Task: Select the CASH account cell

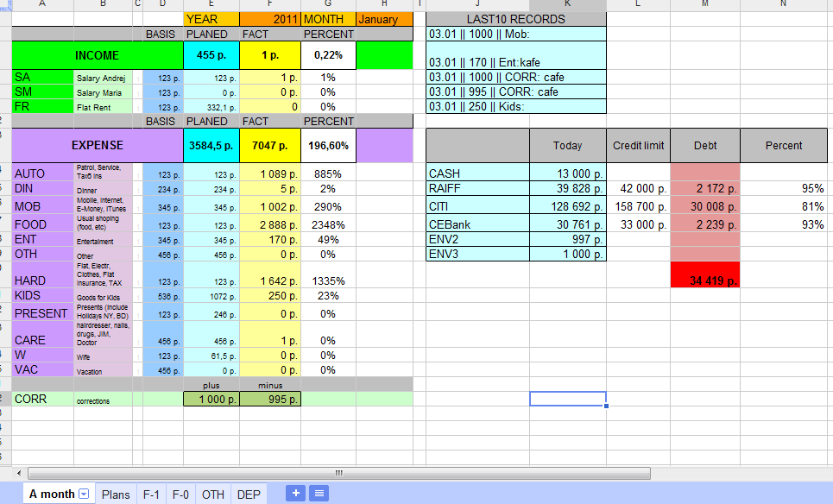Action: coord(477,172)
